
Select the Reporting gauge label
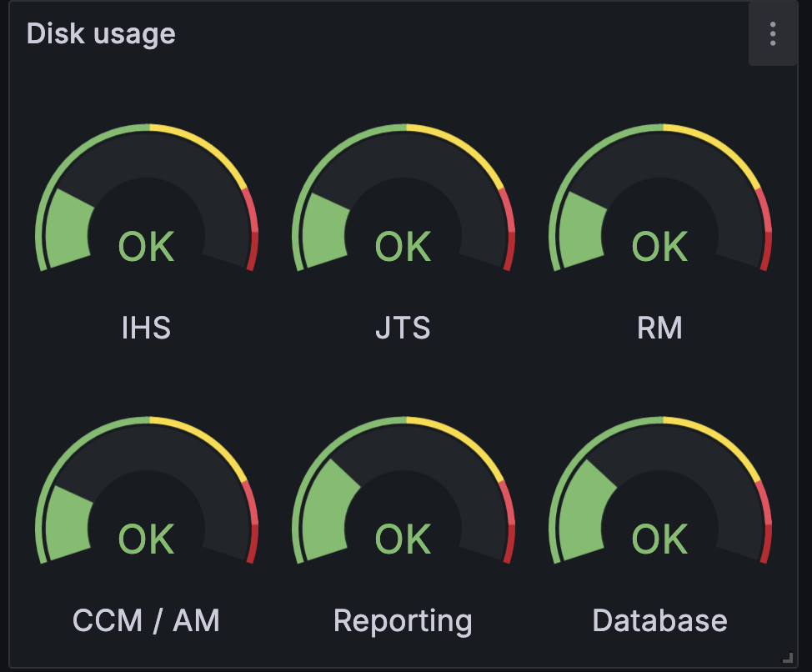pyautogui.click(x=403, y=621)
